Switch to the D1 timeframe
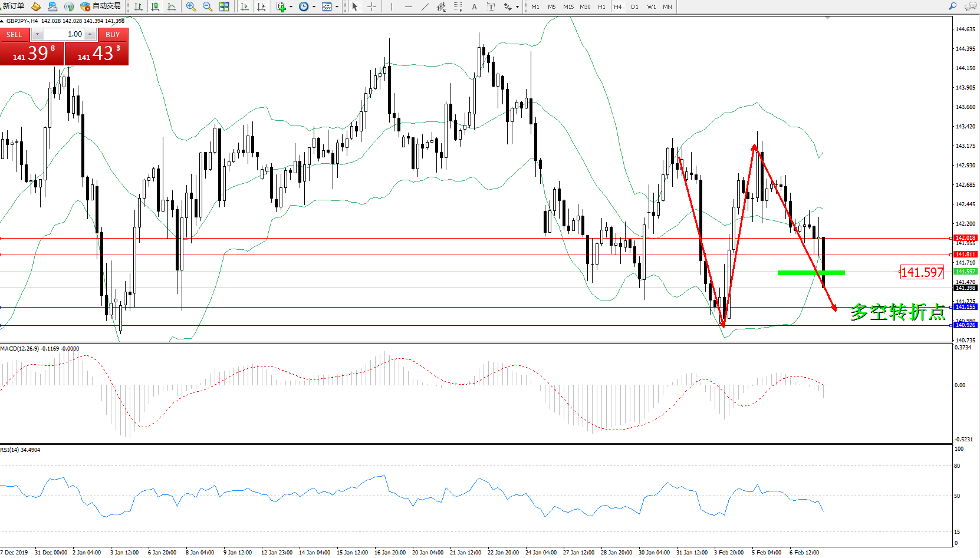 pyautogui.click(x=634, y=7)
